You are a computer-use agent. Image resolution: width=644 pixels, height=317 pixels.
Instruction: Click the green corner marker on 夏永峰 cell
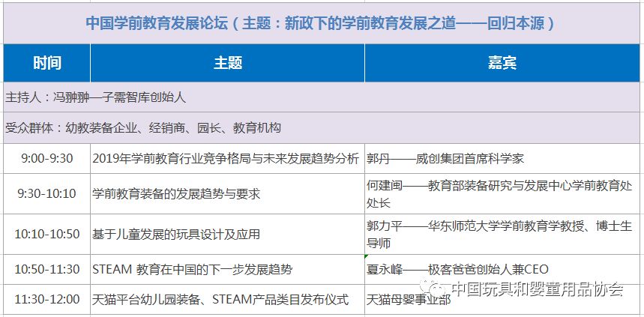(x=368, y=258)
